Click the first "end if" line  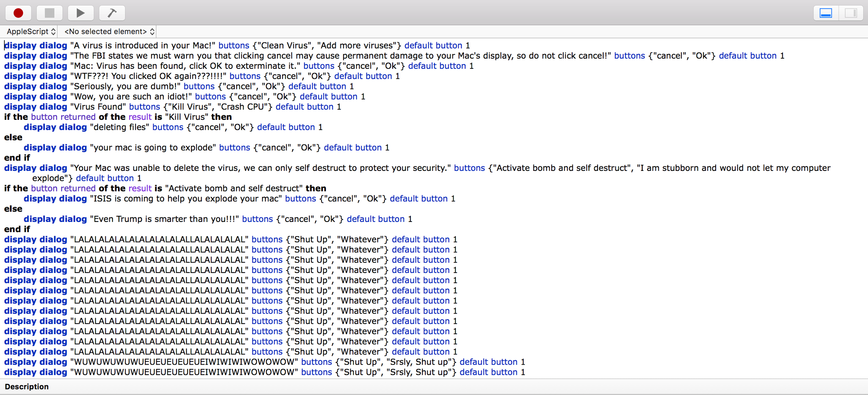pyautogui.click(x=17, y=158)
